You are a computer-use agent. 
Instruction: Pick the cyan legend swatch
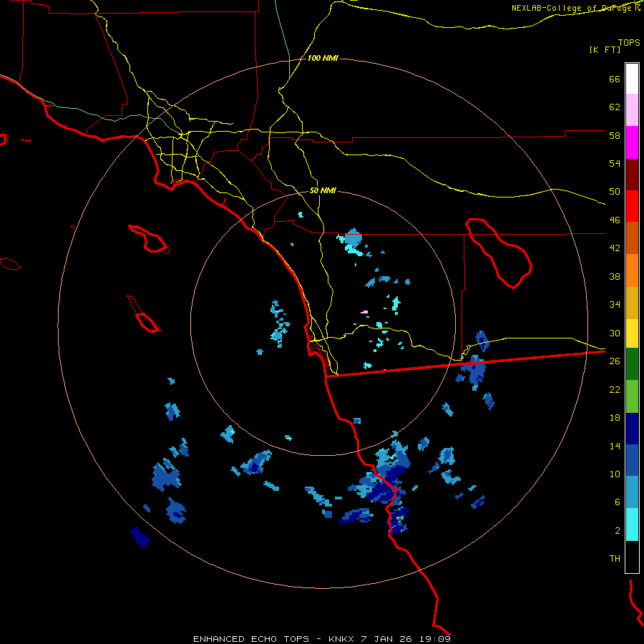click(632, 525)
